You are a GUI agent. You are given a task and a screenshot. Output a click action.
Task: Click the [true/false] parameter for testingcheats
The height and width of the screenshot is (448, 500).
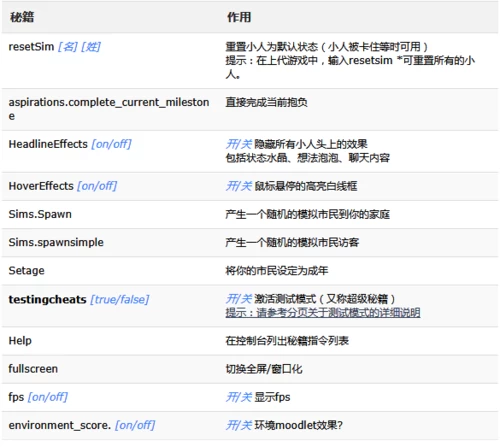point(120,299)
